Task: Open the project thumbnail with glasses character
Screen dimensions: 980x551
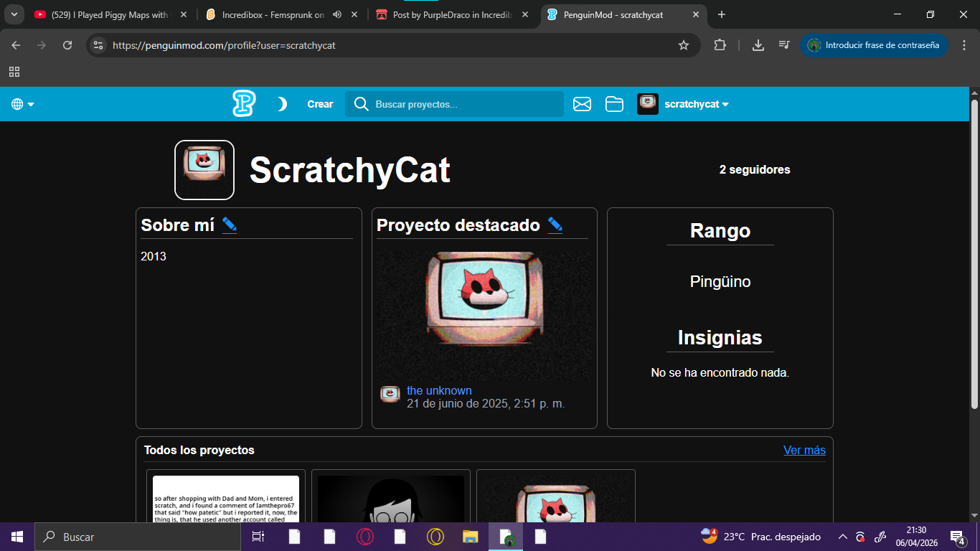Action: click(x=391, y=499)
